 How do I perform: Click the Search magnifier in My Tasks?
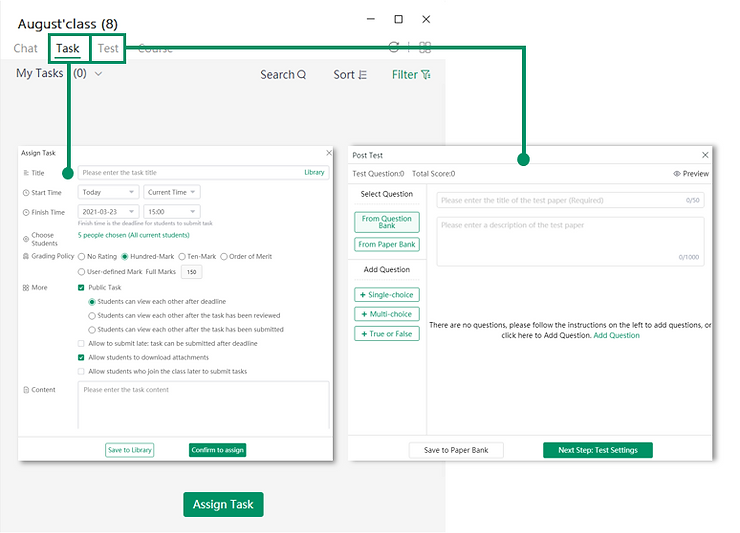tap(302, 75)
